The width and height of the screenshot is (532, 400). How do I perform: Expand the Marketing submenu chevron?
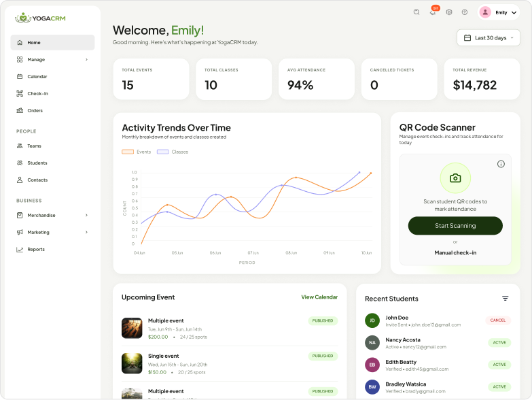(x=86, y=232)
